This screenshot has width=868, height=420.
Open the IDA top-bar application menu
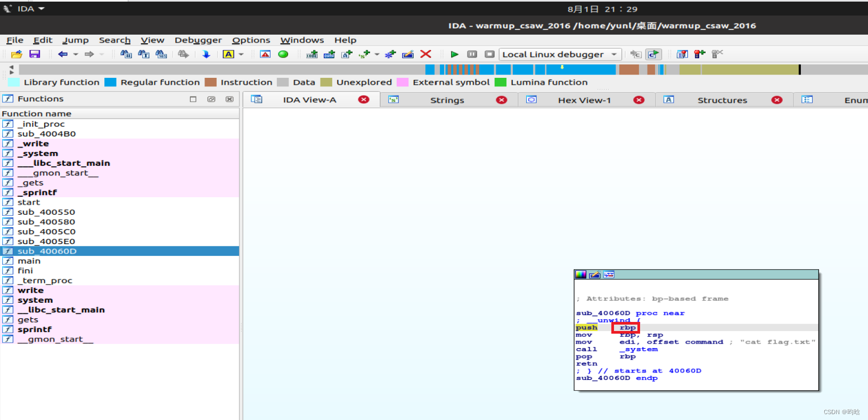[x=24, y=9]
